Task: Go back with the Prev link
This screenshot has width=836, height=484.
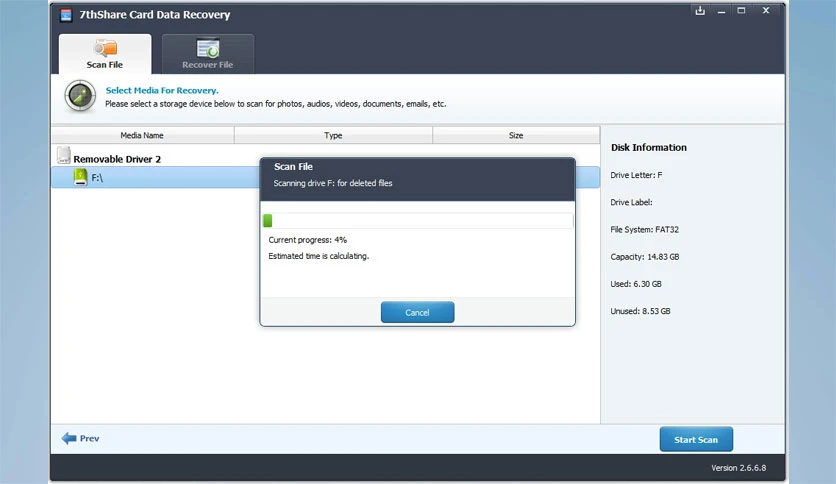Action: point(90,438)
